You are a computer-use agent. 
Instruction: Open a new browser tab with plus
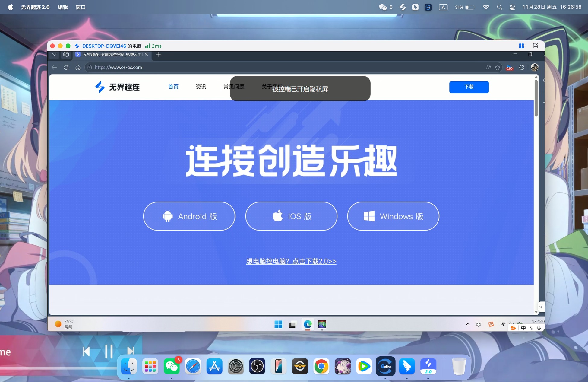pos(158,54)
